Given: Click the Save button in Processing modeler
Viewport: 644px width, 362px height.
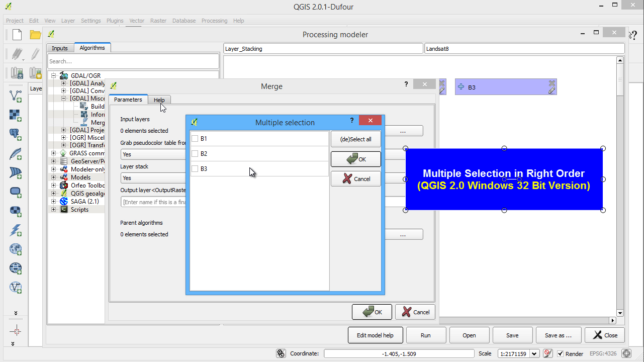Looking at the screenshot, I should (x=512, y=335).
